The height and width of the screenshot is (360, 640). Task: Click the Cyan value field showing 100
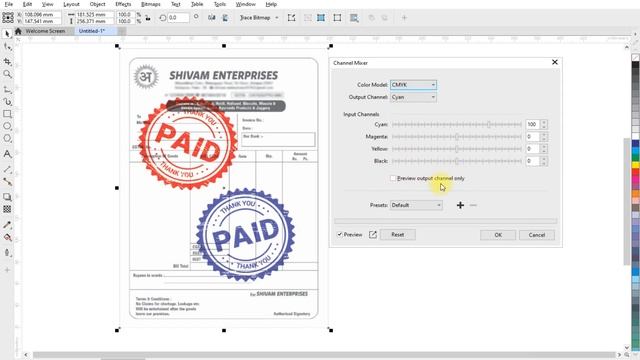tap(533, 124)
